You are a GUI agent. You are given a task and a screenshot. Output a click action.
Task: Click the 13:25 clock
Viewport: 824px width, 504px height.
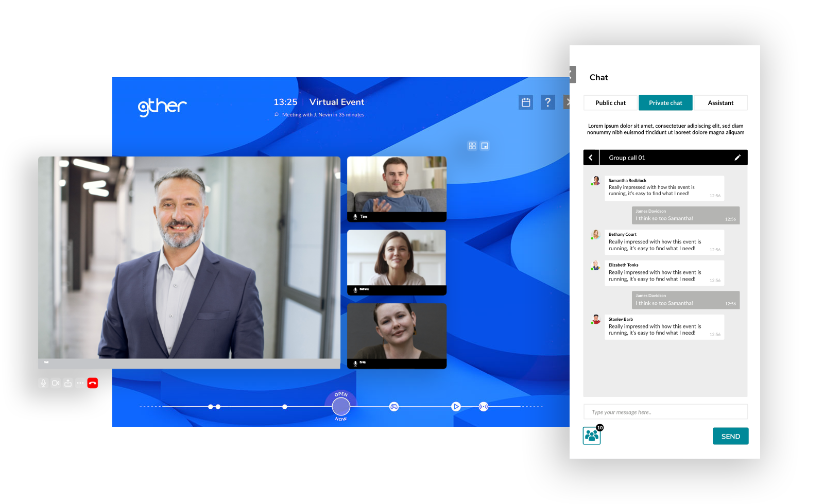(285, 102)
